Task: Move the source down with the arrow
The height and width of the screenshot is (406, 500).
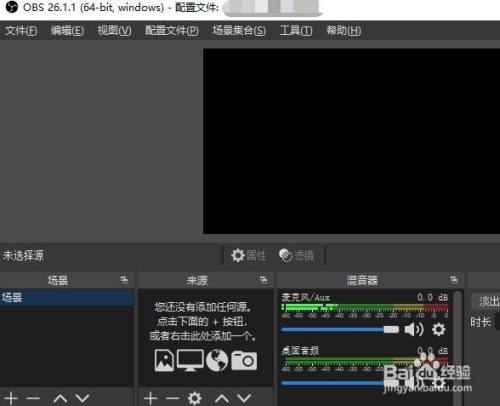Action: point(244,398)
